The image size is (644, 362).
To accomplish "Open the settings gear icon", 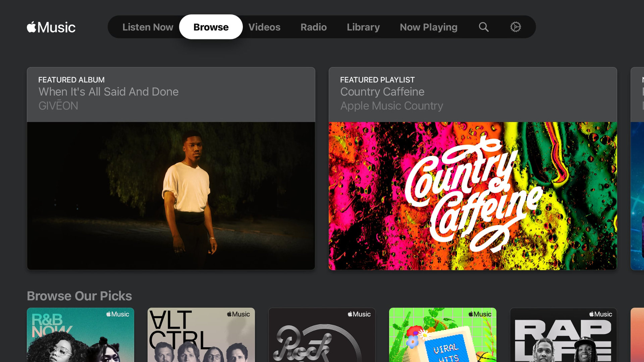I will (x=516, y=27).
